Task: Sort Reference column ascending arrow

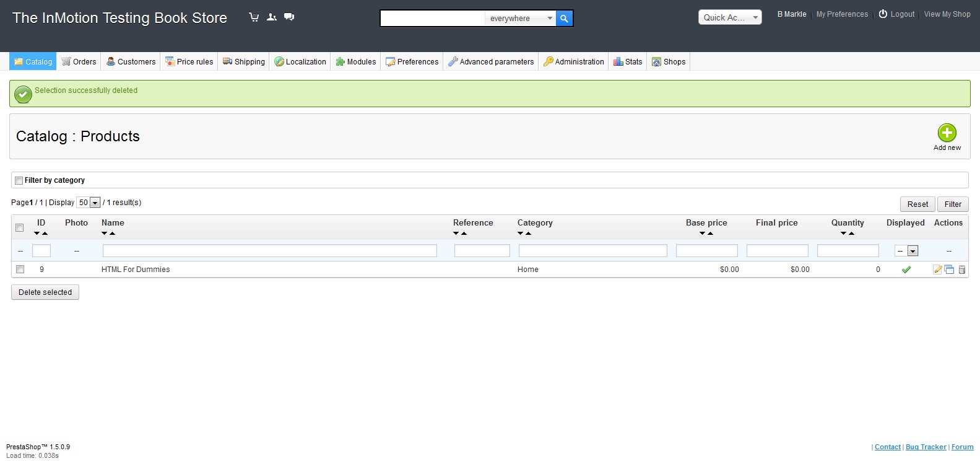Action: (464, 234)
